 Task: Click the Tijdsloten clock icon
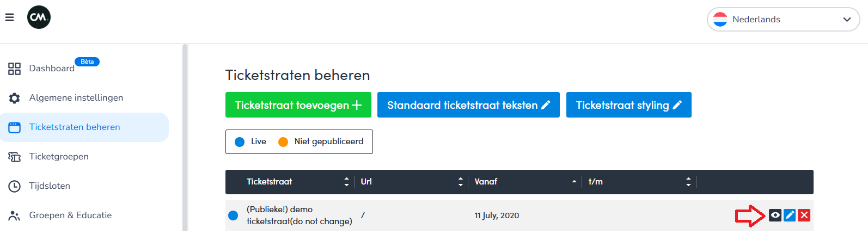click(x=14, y=186)
